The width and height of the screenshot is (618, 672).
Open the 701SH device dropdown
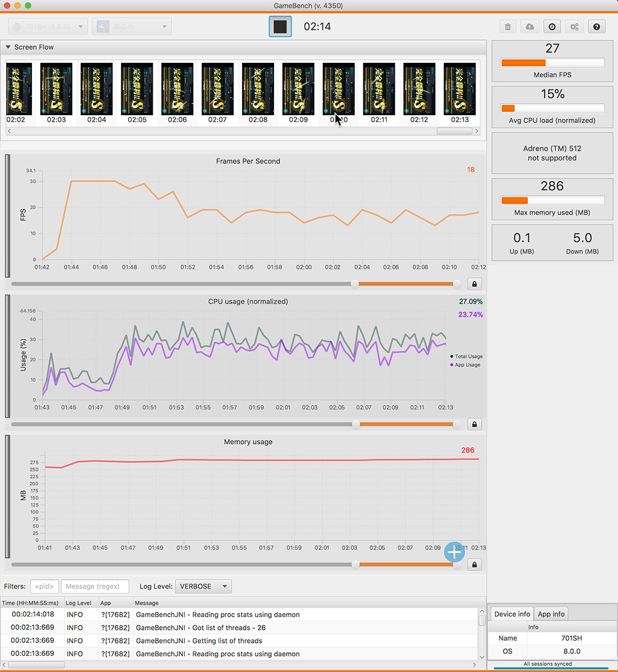(48, 27)
